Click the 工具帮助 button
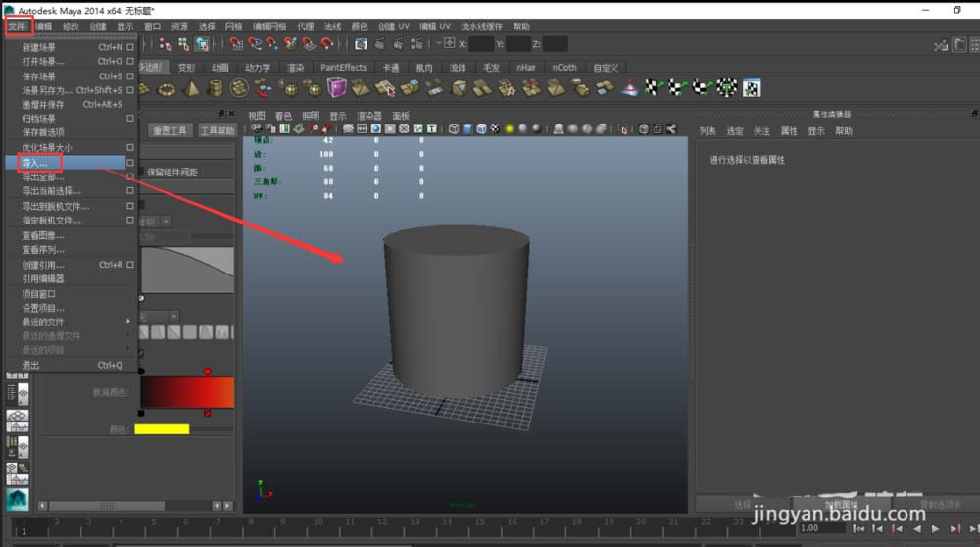 click(217, 130)
